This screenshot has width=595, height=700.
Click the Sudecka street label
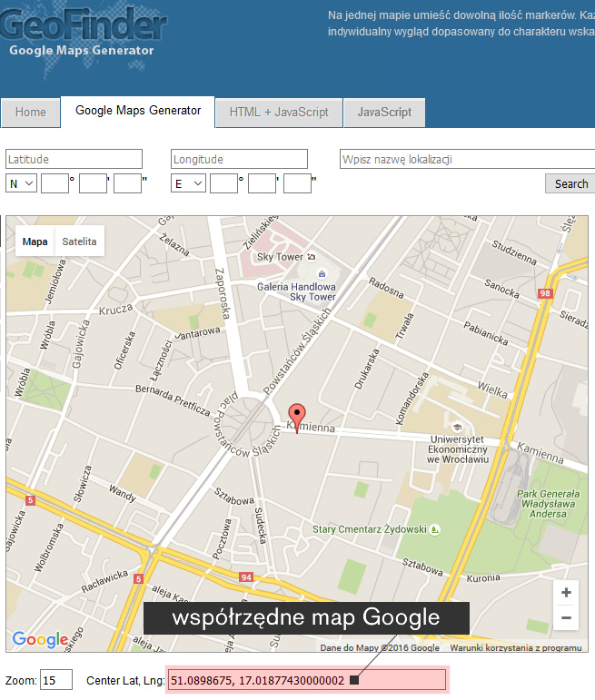click(261, 526)
